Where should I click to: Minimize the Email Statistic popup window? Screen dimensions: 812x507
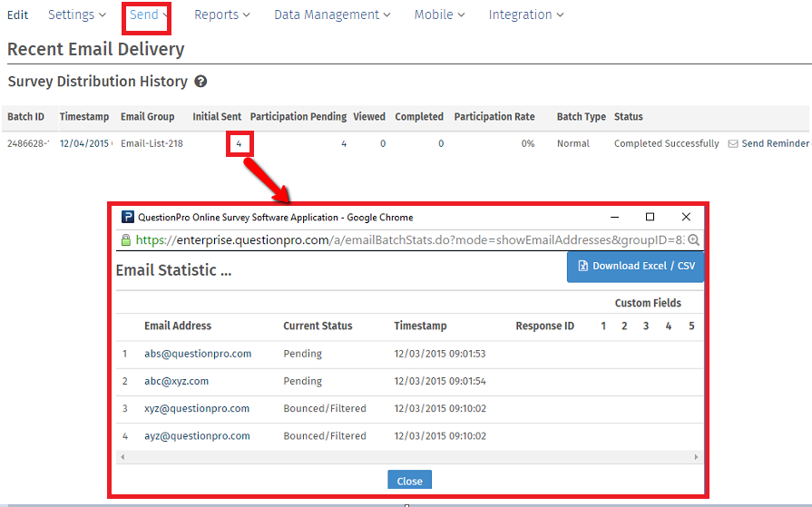pos(615,218)
